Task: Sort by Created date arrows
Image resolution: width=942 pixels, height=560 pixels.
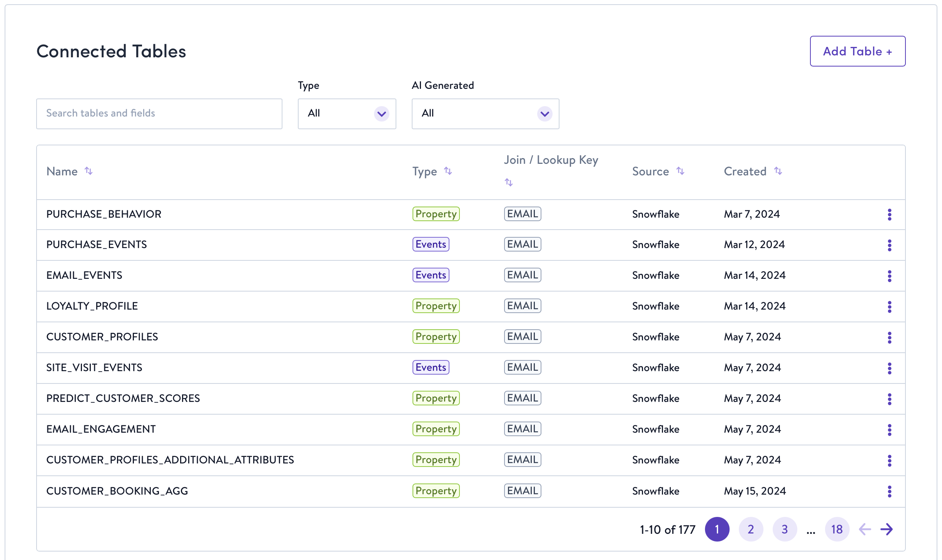Action: coord(778,171)
